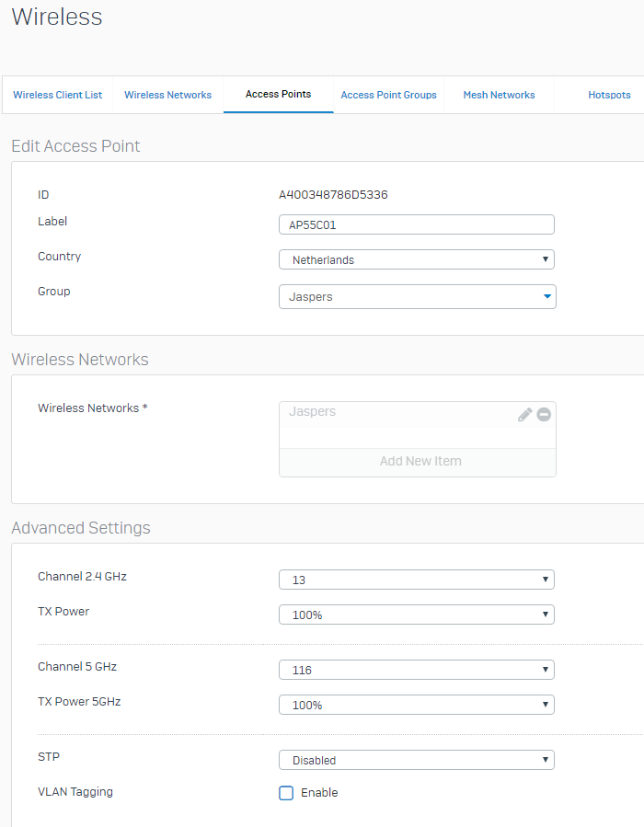This screenshot has height=827, width=644.
Task: Open the Channel 2.4 GHz dropdown
Action: click(x=416, y=580)
